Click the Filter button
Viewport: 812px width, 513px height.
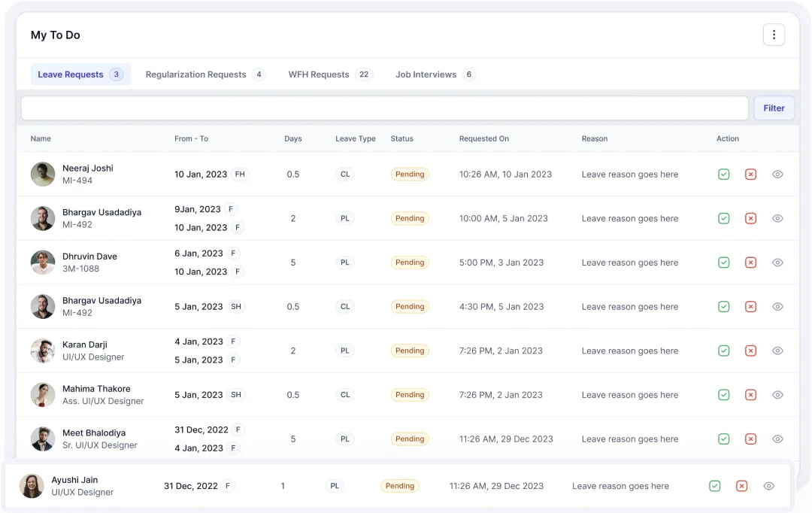pyautogui.click(x=774, y=108)
